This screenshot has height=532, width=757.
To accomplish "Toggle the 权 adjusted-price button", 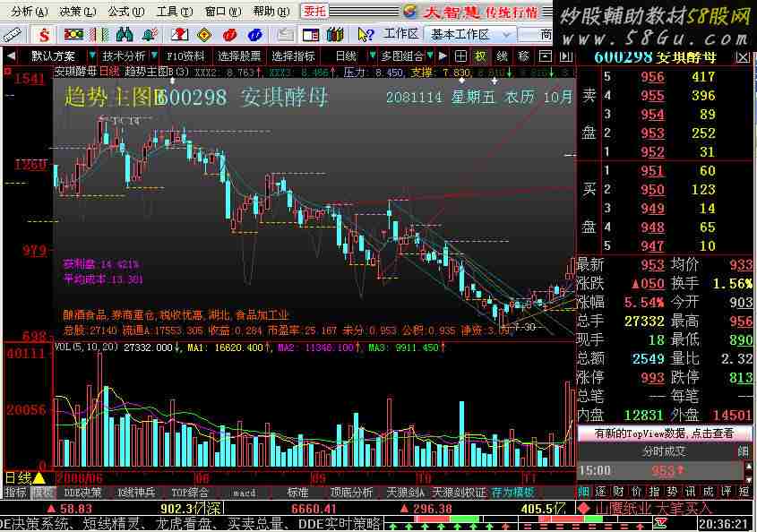I will pos(480,57).
